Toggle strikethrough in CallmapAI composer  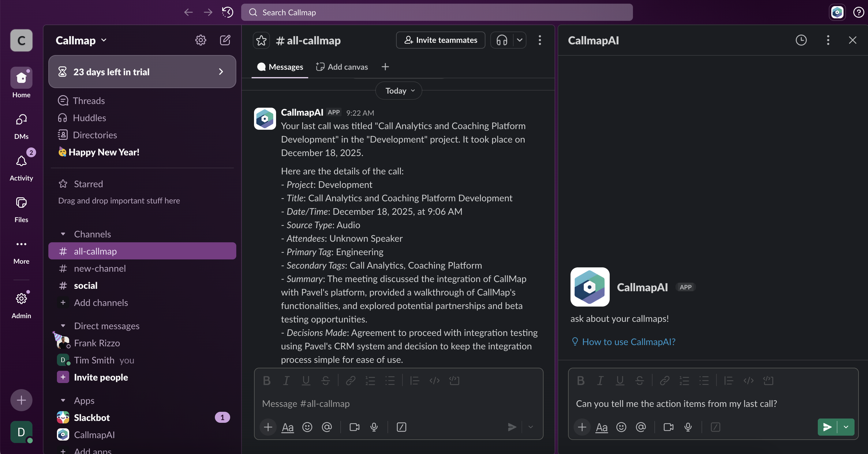click(639, 381)
